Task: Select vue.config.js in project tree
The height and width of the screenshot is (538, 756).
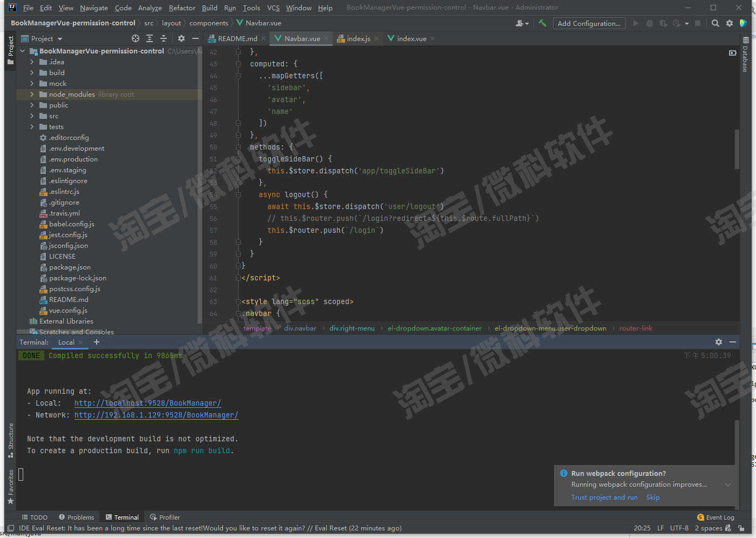Action: (x=68, y=310)
